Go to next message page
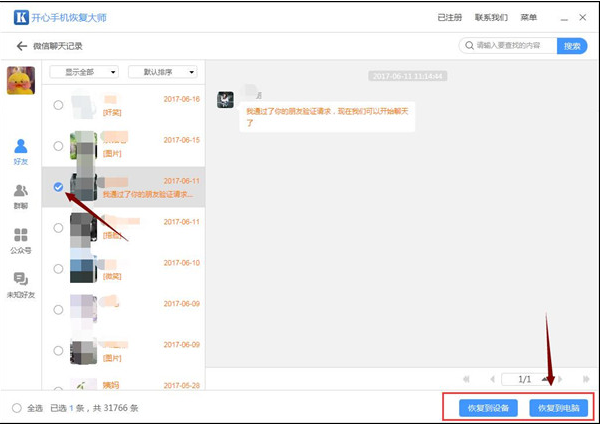The height and width of the screenshot is (425, 601). [x=560, y=379]
